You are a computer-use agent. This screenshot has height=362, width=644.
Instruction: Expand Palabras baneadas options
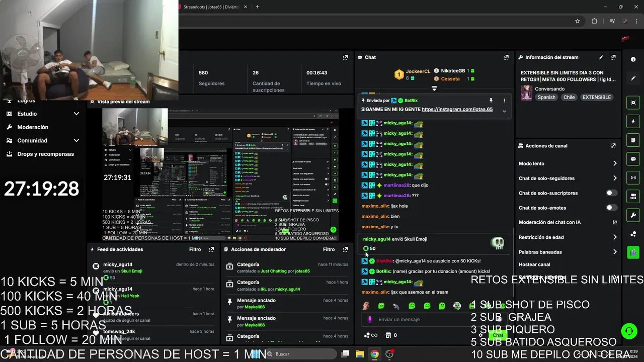[614, 252]
